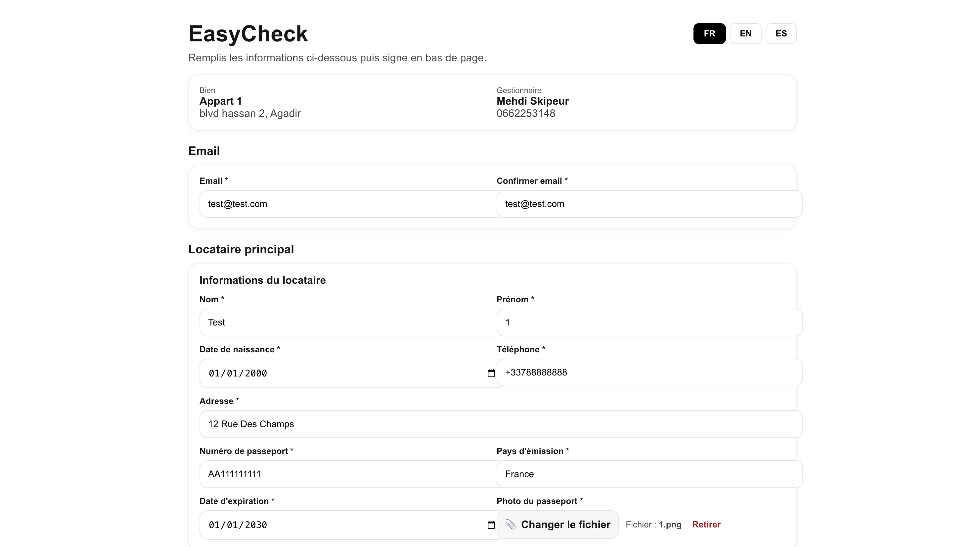Click the paperclip icon on file button

click(x=511, y=524)
